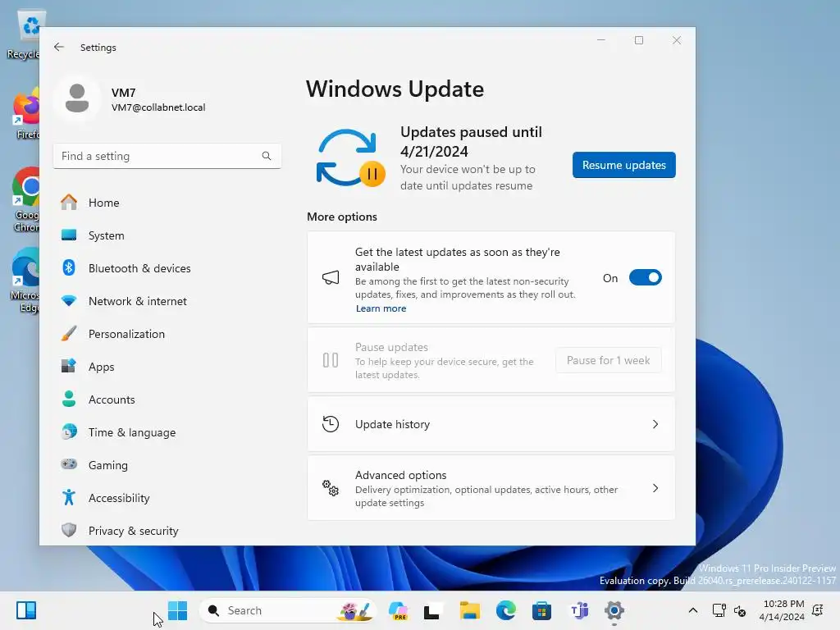Click the Advanced options gears icon

pos(331,488)
